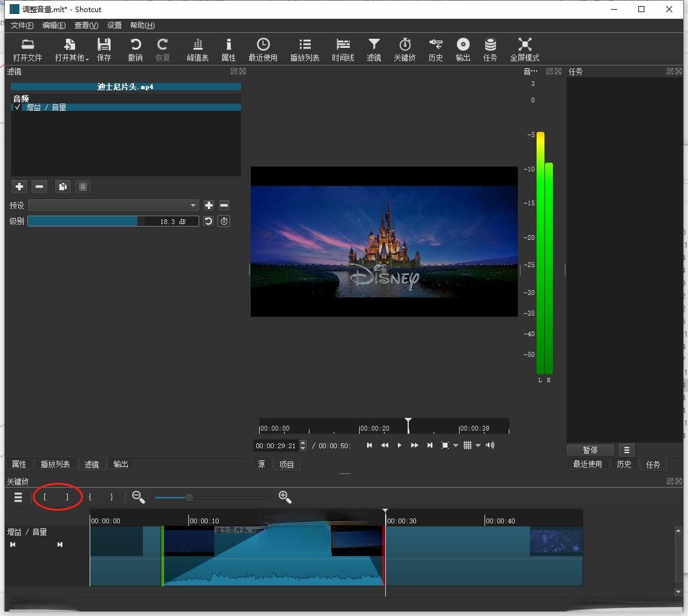The height and width of the screenshot is (616, 688).
Task: Select the 项目 project tab
Action: [x=286, y=464]
